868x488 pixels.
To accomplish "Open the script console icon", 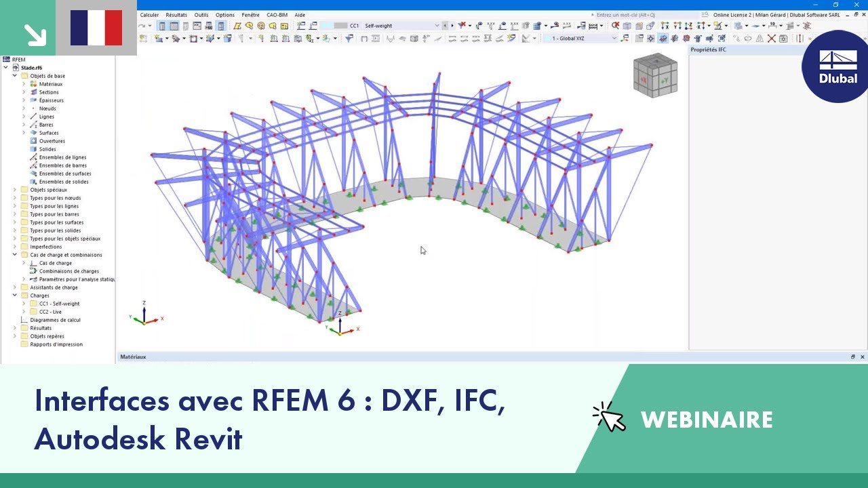I will tap(197, 26).
